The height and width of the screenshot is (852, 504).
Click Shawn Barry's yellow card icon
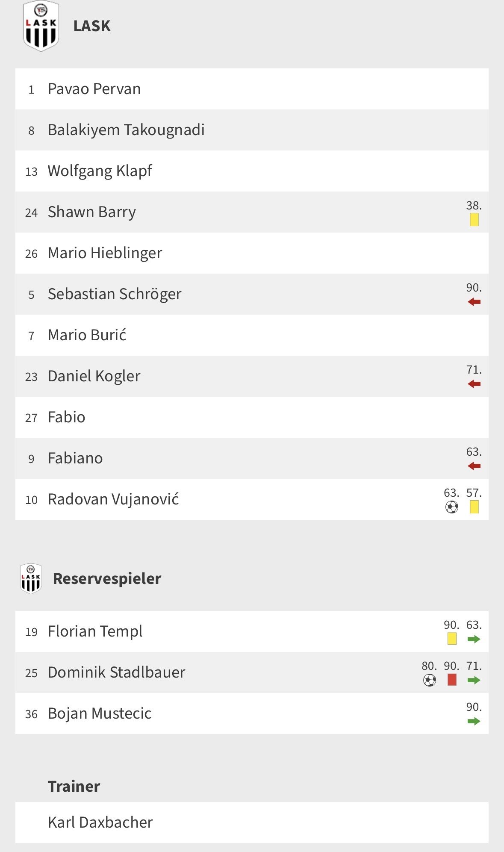click(x=474, y=220)
